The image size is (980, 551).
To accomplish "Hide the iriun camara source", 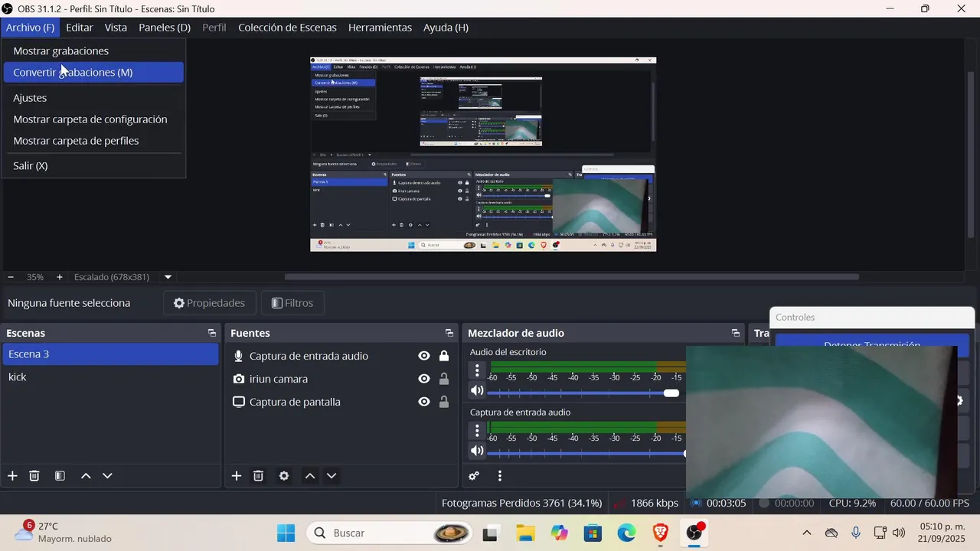I will tap(424, 379).
